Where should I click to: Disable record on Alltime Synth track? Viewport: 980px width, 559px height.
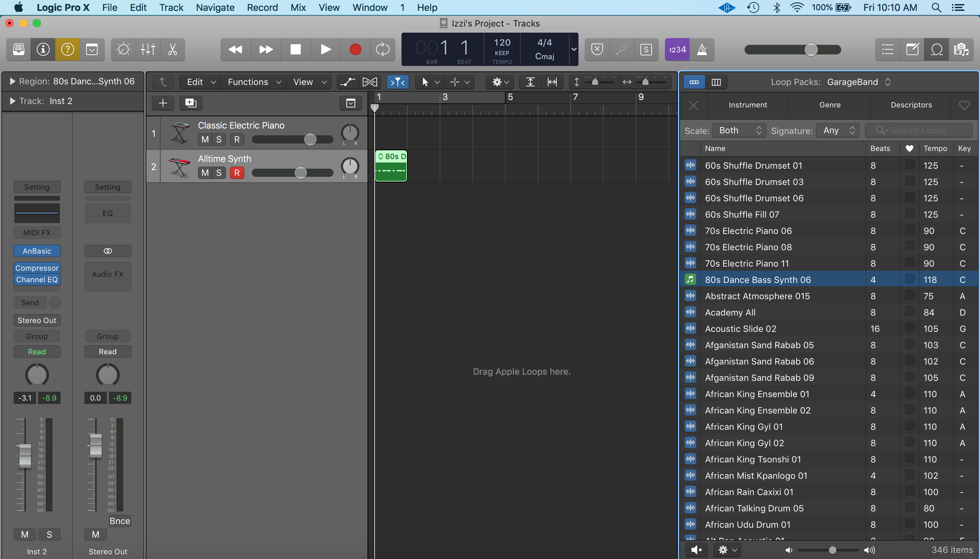coord(236,173)
